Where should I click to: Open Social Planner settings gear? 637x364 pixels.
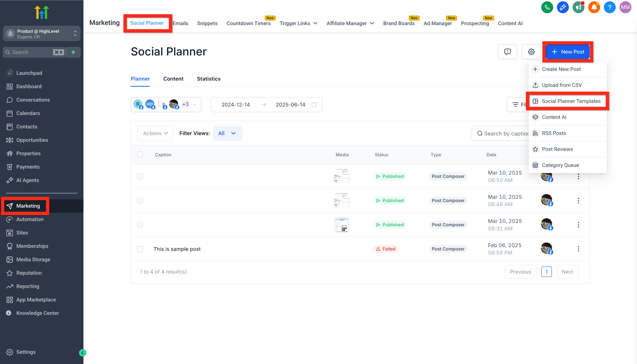pos(531,52)
